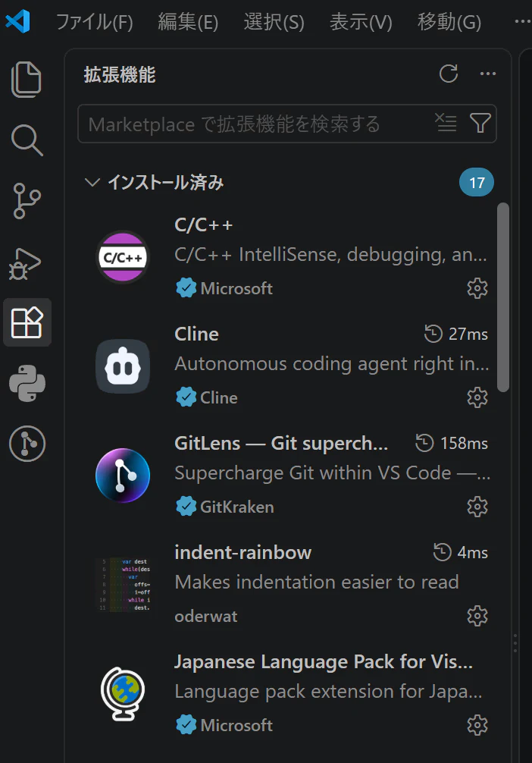Show hidden menu bar items via ellipsis
The image size is (532, 763).
(x=523, y=21)
